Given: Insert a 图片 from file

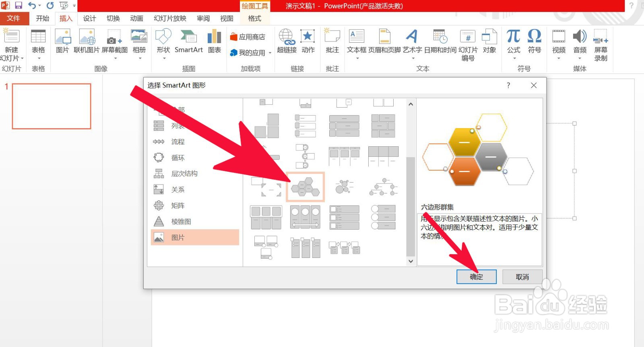Looking at the screenshot, I should point(62,42).
